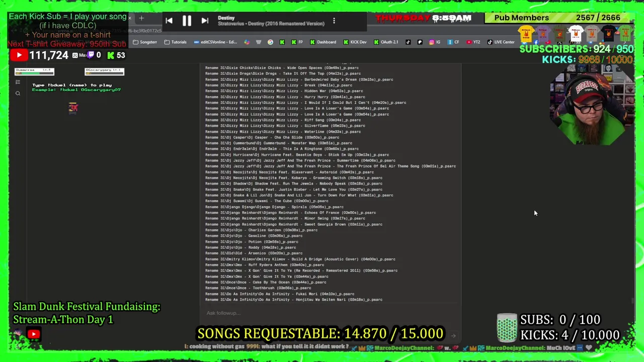Close the current browser tab
644x362 pixels.
tap(130, 19)
